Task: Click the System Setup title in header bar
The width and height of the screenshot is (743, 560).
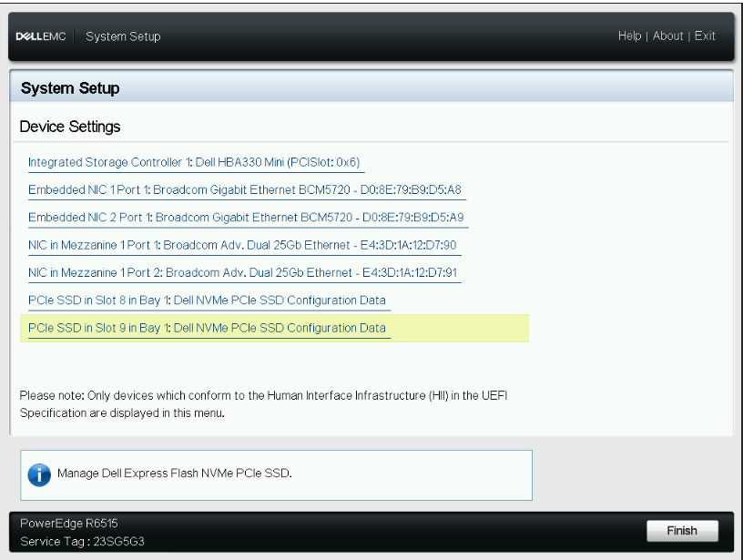Action: pyautogui.click(x=123, y=36)
